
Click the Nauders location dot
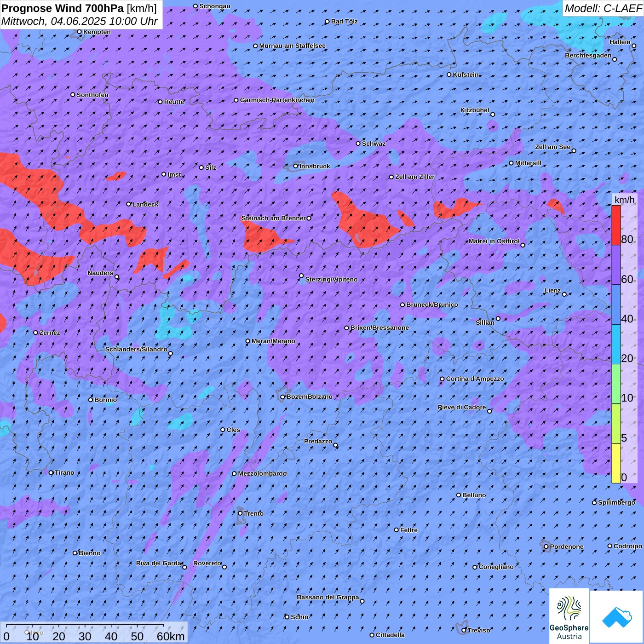click(117, 277)
